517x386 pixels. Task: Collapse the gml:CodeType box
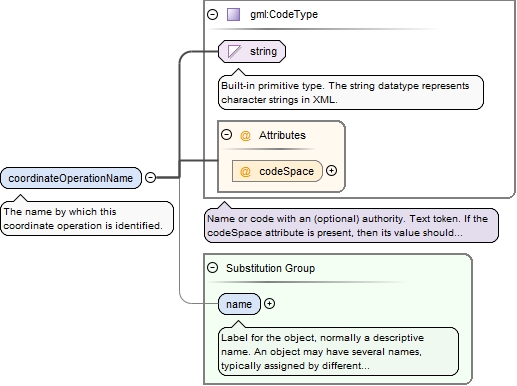(x=213, y=14)
